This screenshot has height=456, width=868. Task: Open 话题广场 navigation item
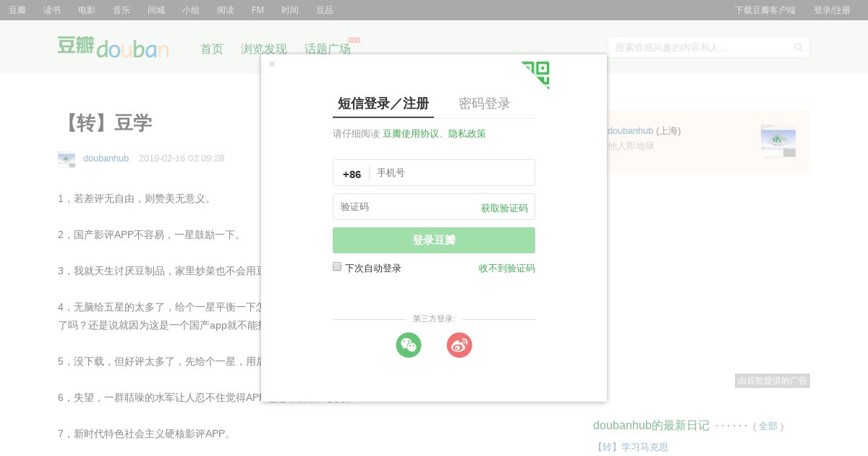click(x=328, y=49)
